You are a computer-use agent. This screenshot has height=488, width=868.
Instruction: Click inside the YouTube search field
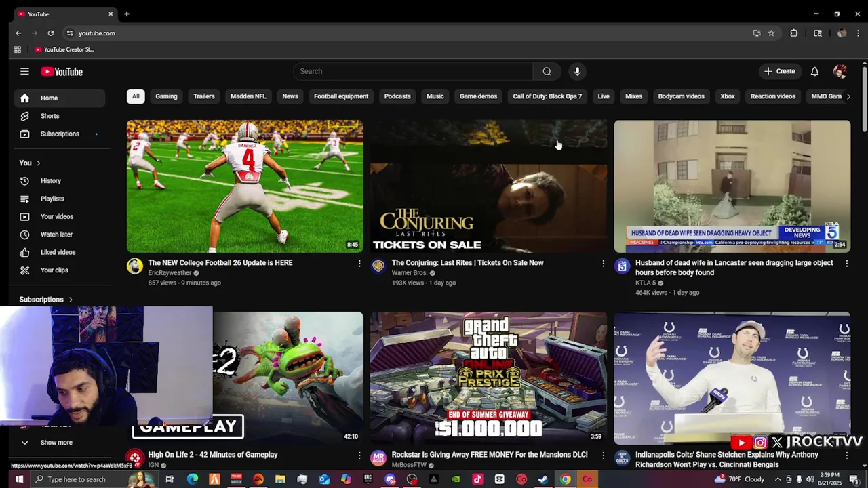click(x=413, y=71)
